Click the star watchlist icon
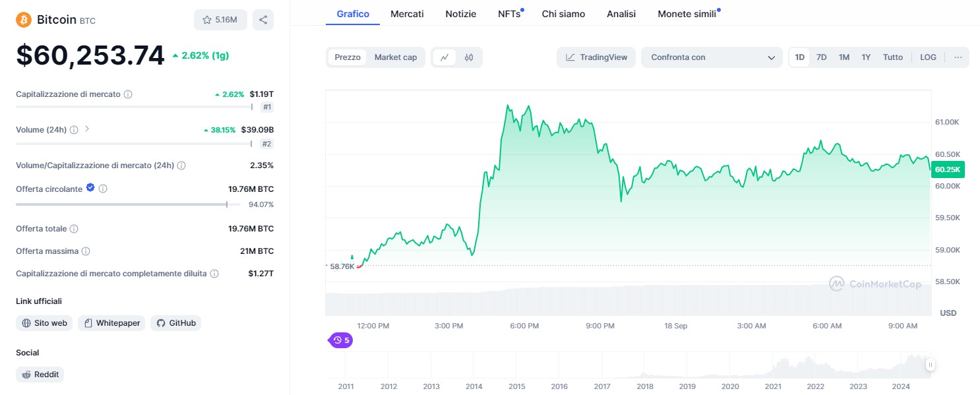Image resolution: width=980 pixels, height=395 pixels. tap(207, 20)
